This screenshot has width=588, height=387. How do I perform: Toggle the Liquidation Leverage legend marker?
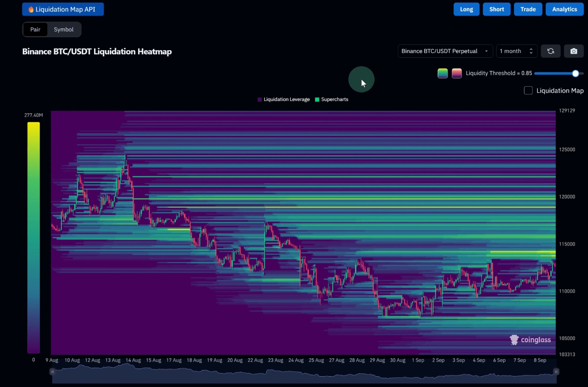260,100
